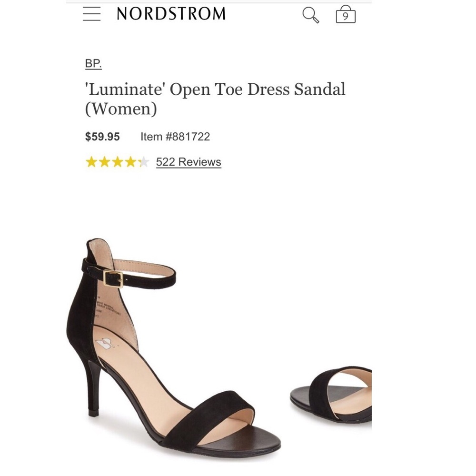This screenshot has height=476, width=476.
Task: View the 522 Reviews link
Action: [x=188, y=162]
